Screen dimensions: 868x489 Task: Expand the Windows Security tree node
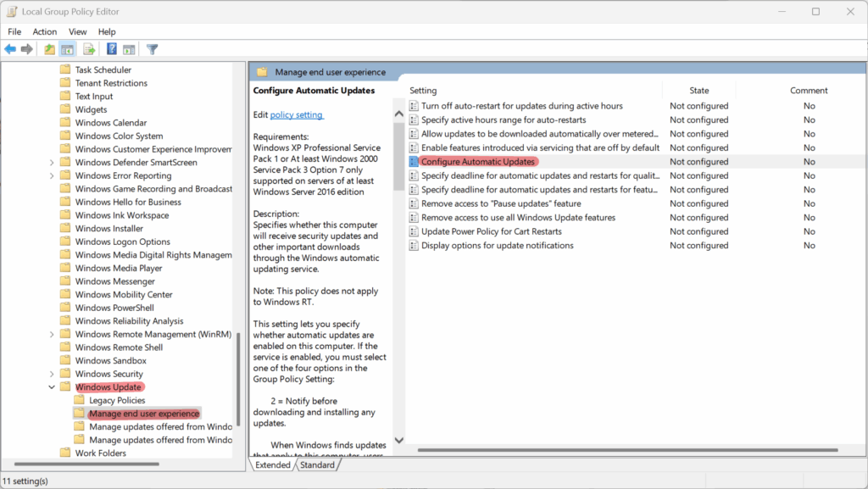click(x=52, y=374)
